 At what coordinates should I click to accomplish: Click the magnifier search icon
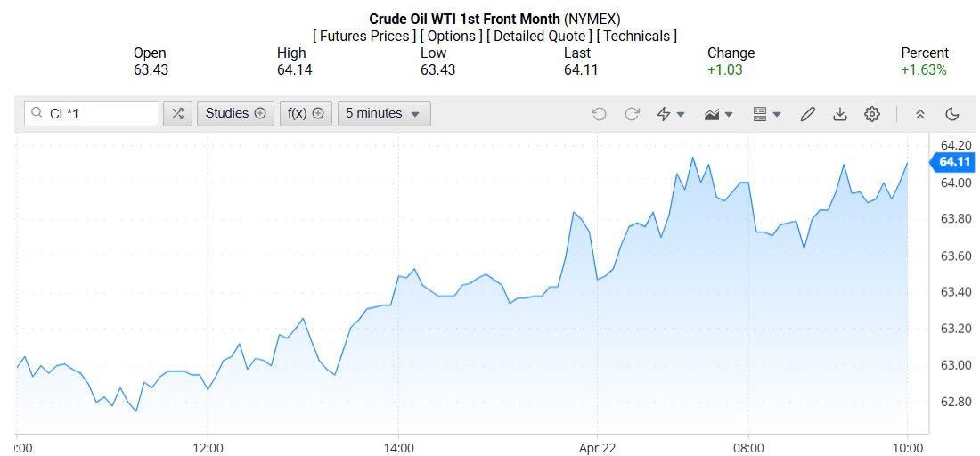(x=37, y=114)
